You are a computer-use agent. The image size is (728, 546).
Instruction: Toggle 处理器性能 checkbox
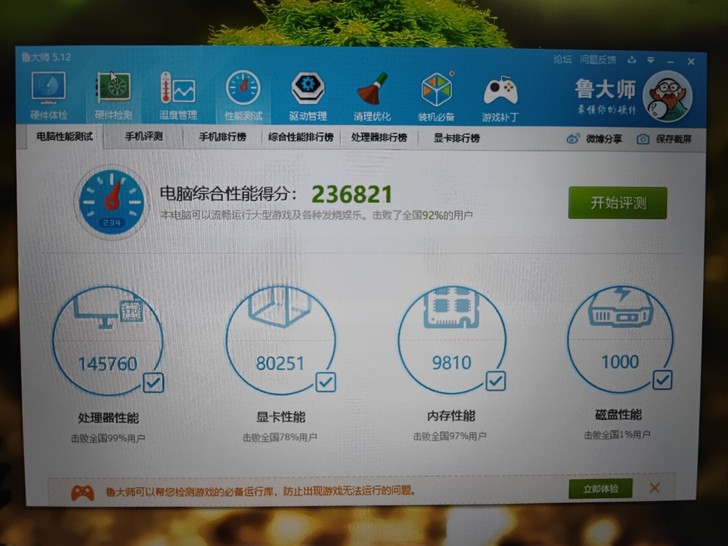(153, 383)
